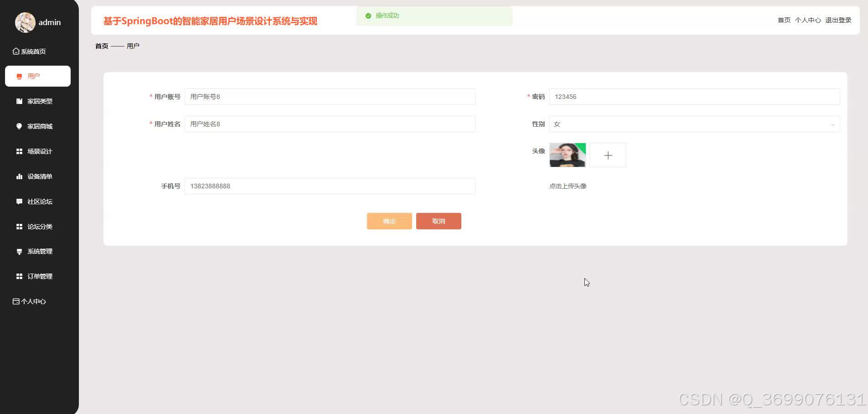Open the 性别 dropdown showing 女
868x414 pixels.
pyautogui.click(x=694, y=124)
